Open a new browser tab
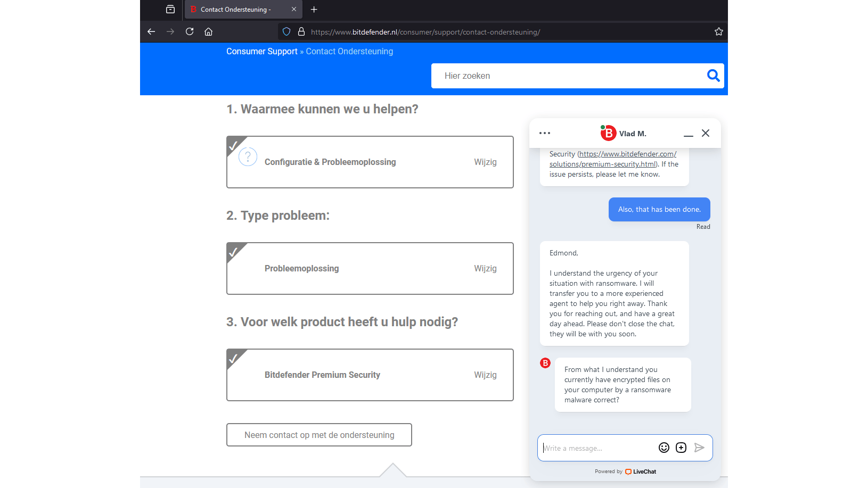This screenshot has width=868, height=488. (314, 9)
